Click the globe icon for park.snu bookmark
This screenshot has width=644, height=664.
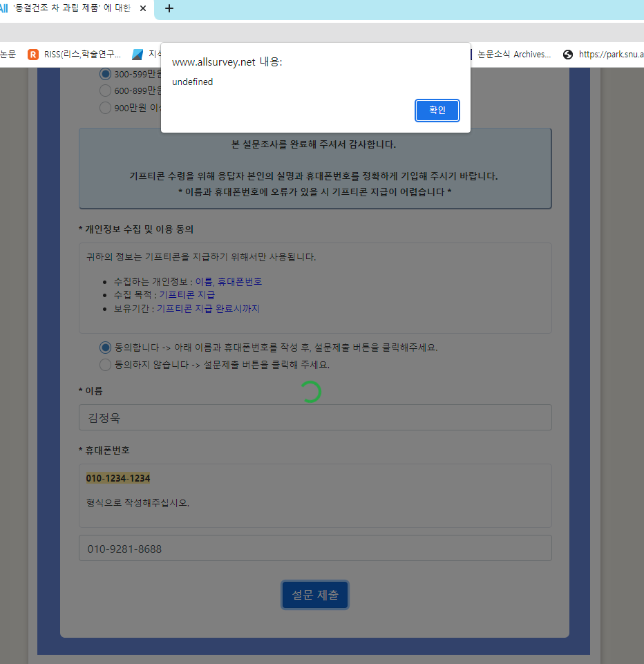568,55
